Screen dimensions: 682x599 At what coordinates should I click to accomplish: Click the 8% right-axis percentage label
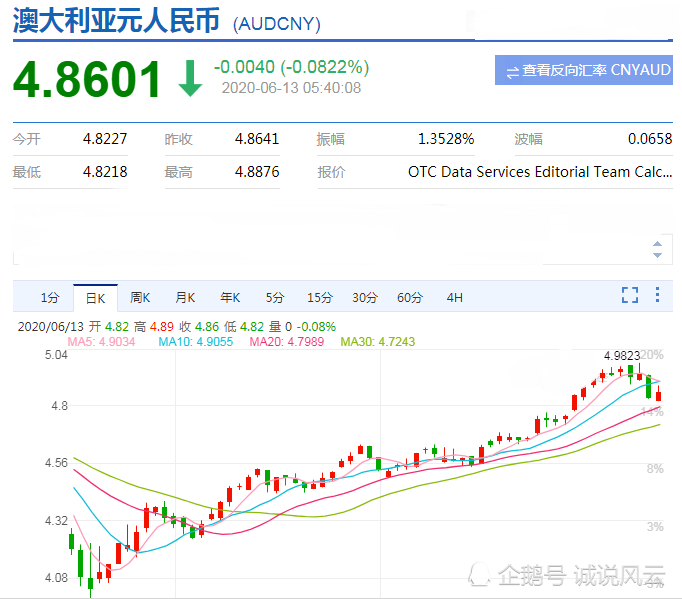(655, 468)
